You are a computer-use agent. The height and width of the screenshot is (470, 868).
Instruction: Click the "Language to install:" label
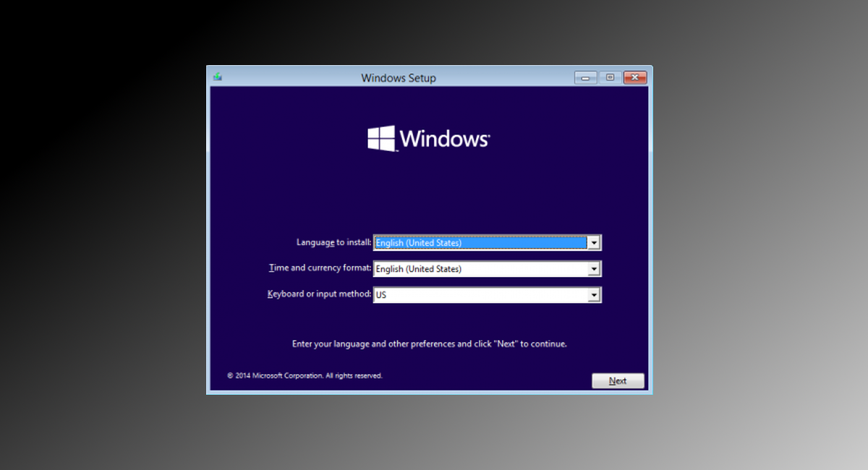tap(333, 242)
